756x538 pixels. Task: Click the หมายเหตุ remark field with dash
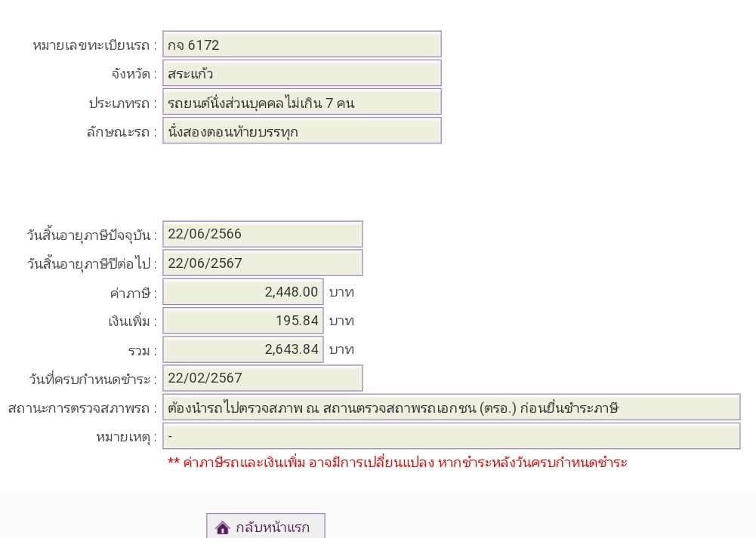(x=452, y=436)
